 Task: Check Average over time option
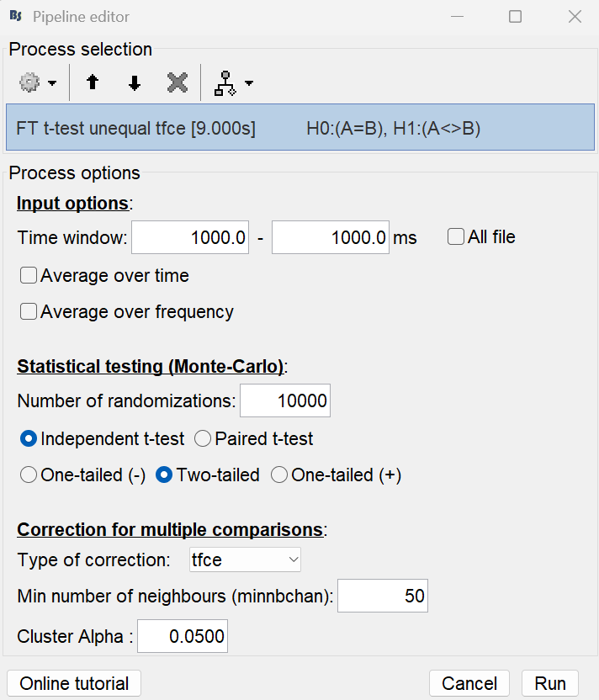(x=29, y=275)
